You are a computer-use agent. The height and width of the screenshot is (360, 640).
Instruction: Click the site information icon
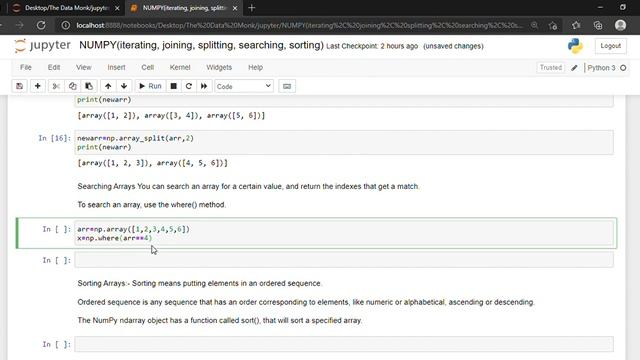point(65,25)
